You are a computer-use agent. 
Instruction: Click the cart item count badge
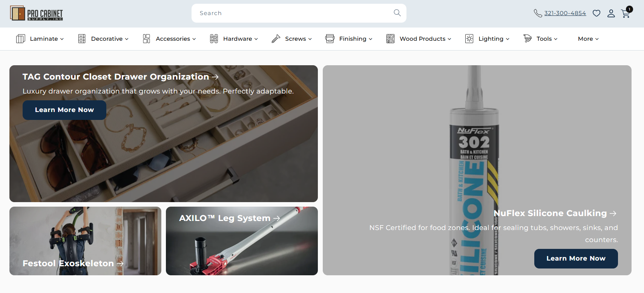[x=629, y=9]
